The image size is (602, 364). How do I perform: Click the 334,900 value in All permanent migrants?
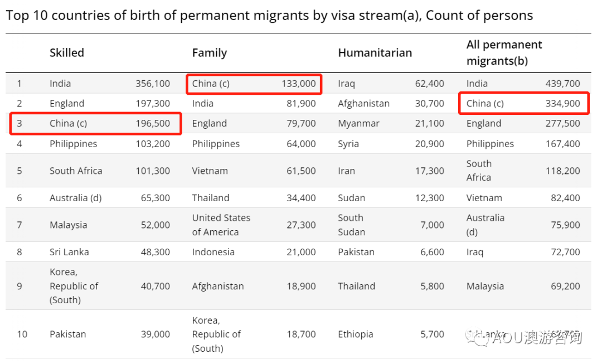tap(562, 104)
